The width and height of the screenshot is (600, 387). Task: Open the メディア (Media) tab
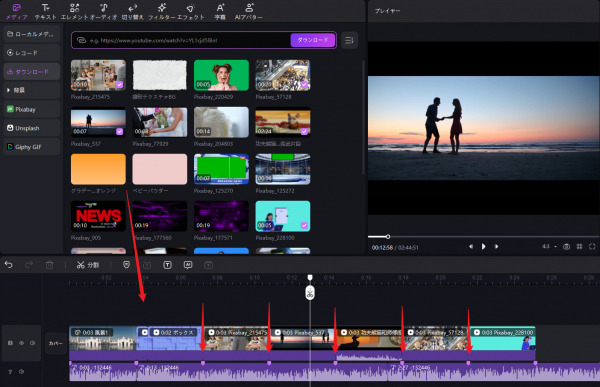click(16, 11)
